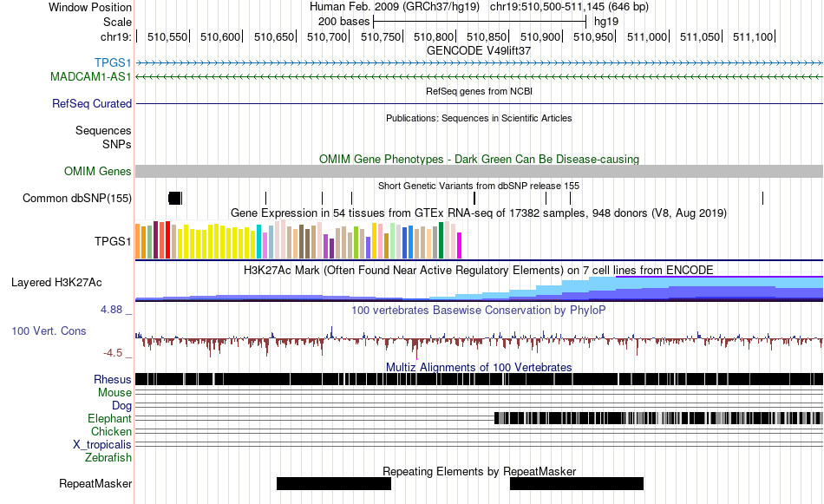The width and height of the screenshot is (824, 504).
Task: Click the GENCODE V49lift37 track title
Action: pyautogui.click(x=479, y=50)
